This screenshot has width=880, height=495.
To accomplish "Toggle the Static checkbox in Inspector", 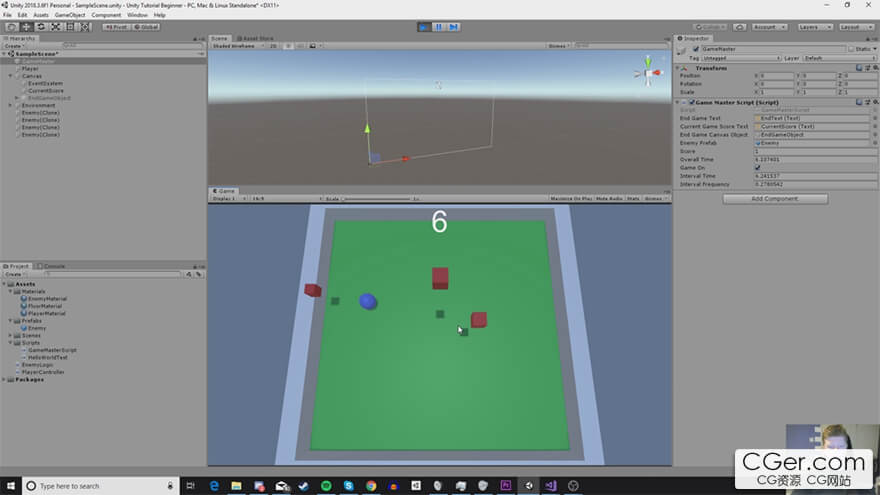I will (852, 48).
